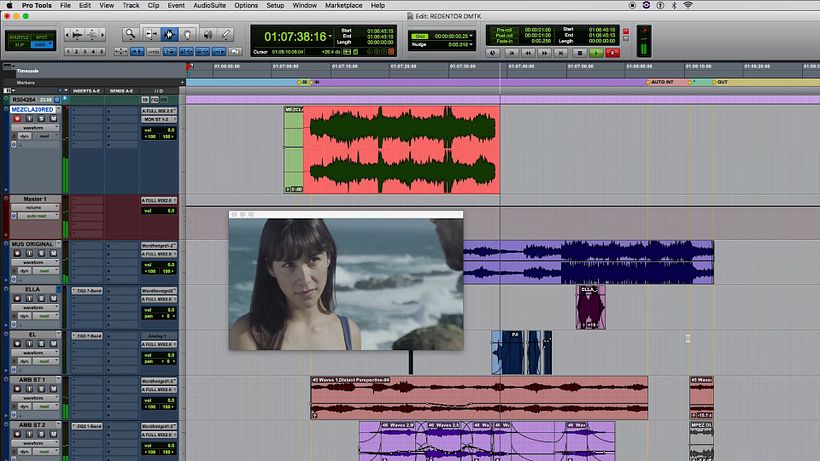Image resolution: width=820 pixels, height=461 pixels.
Task: Click the audio waveform zoom icon
Action: (x=77, y=34)
